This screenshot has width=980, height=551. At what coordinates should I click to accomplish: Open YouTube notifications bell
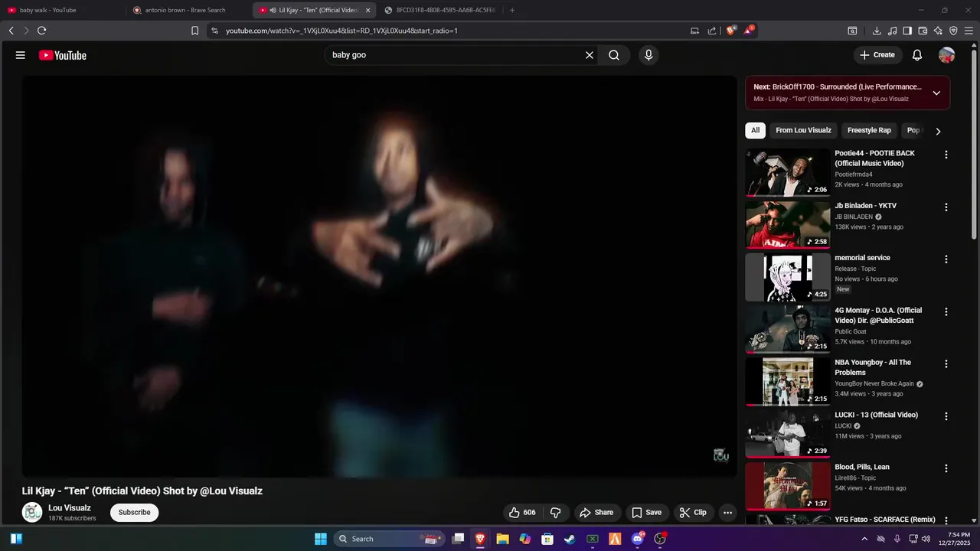[x=917, y=55]
